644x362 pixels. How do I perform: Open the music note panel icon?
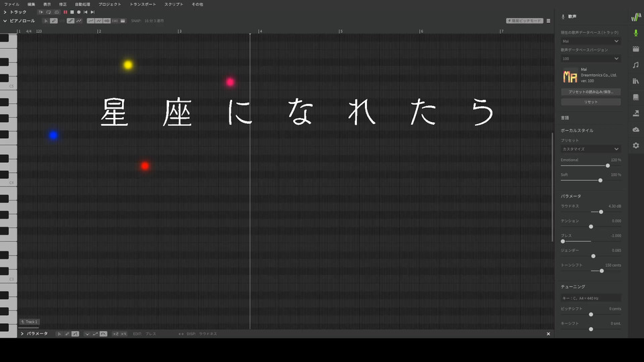[x=636, y=65]
